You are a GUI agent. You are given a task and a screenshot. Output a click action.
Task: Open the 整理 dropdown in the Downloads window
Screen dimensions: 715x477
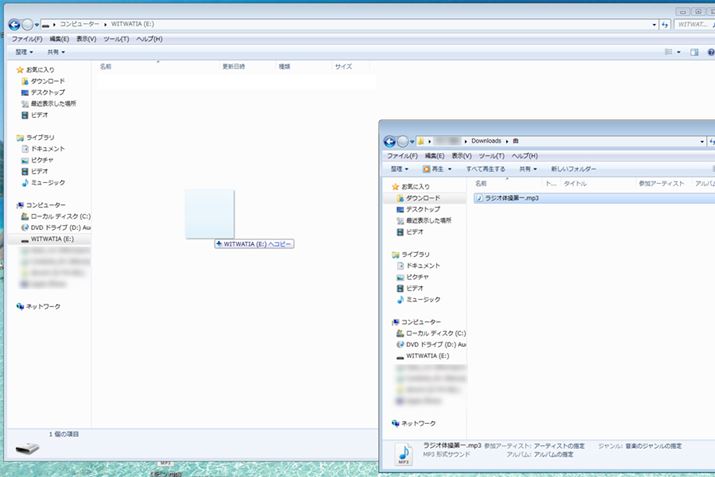398,169
